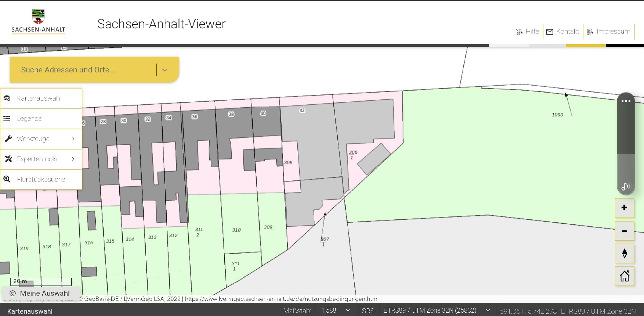Image resolution: width=644 pixels, height=316 pixels.
Task: Return to home map extent
Action: 624,276
